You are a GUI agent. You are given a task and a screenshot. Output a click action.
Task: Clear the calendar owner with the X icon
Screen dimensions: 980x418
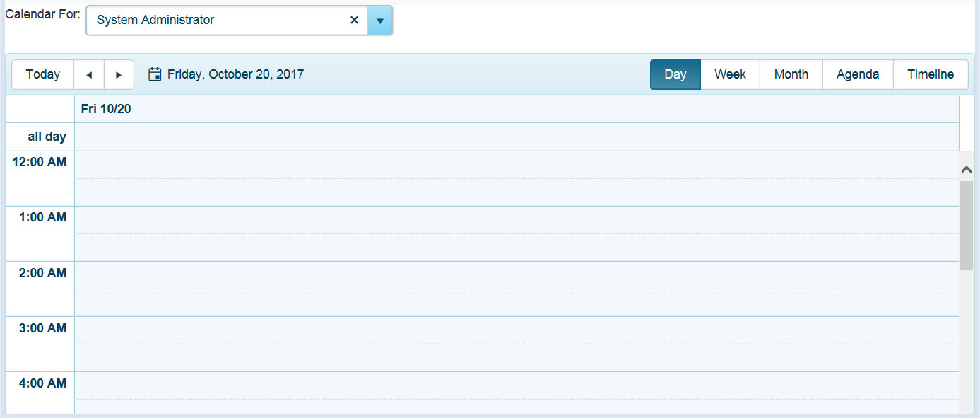point(354,20)
